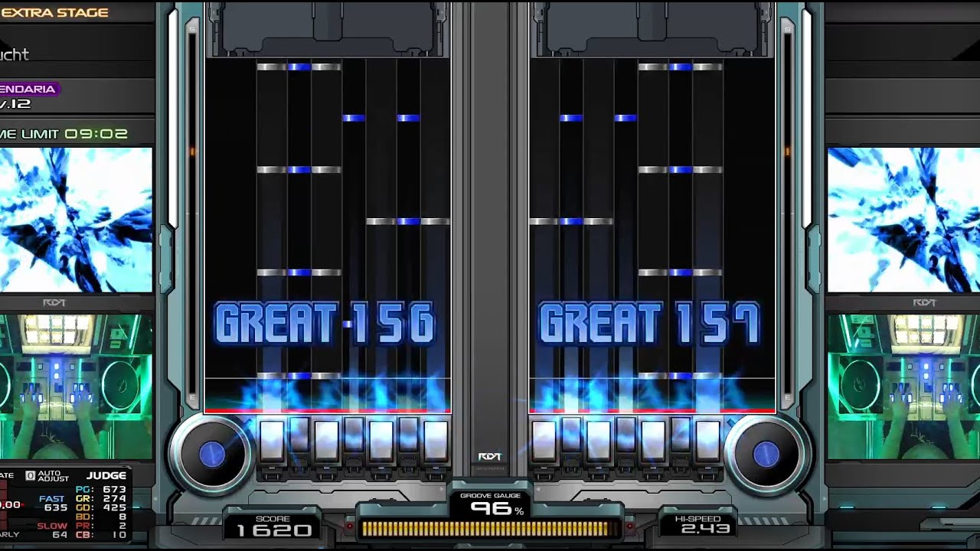980x551 pixels.
Task: Open the left background animation video
Action: point(76,220)
